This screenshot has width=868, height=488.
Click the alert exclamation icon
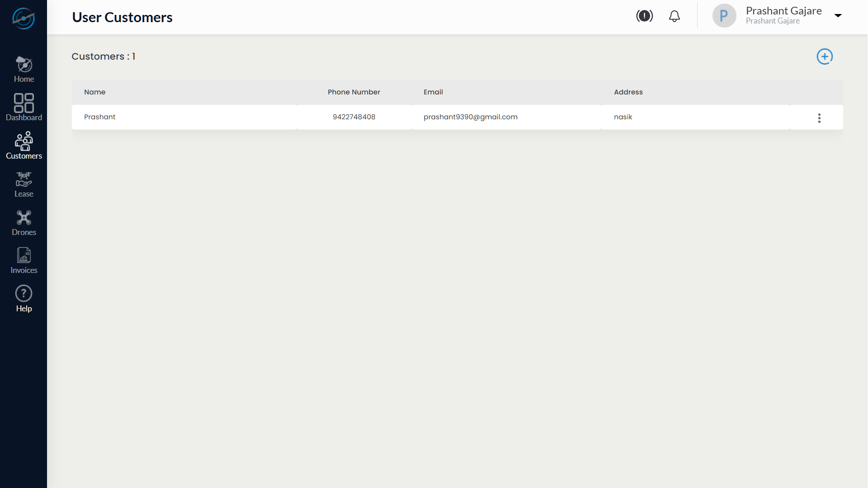645,16
